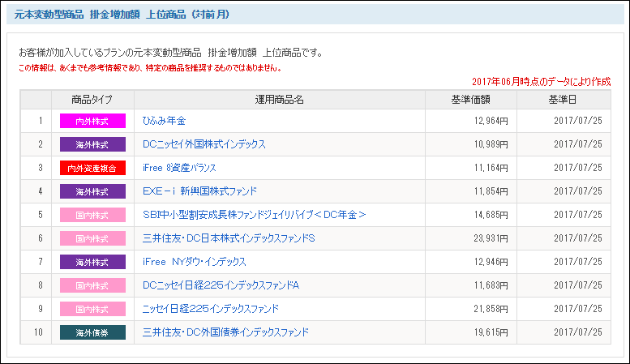Click the section title 元本変動型商品 掛金増加額
Image resolution: width=630 pixels, height=364 pixels.
pyautogui.click(x=122, y=15)
